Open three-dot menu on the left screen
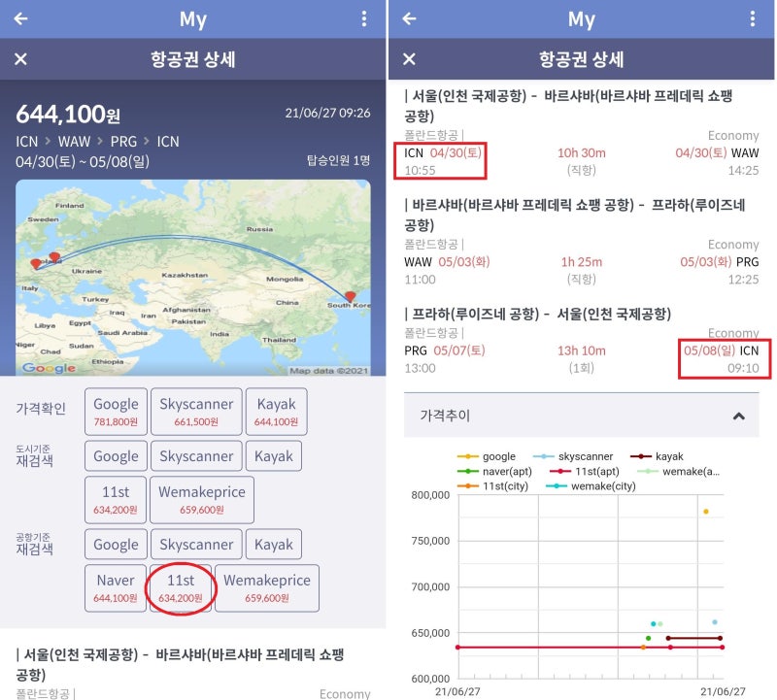777x700 pixels. point(363,18)
